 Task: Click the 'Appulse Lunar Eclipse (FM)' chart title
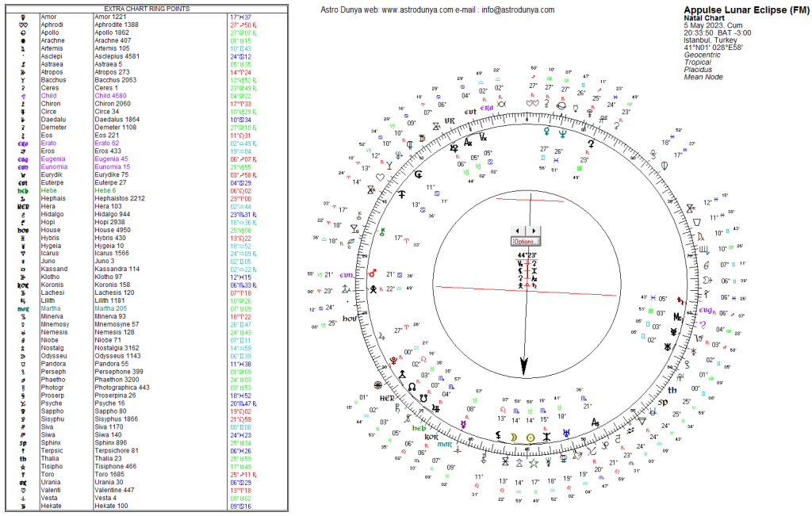[x=746, y=10]
